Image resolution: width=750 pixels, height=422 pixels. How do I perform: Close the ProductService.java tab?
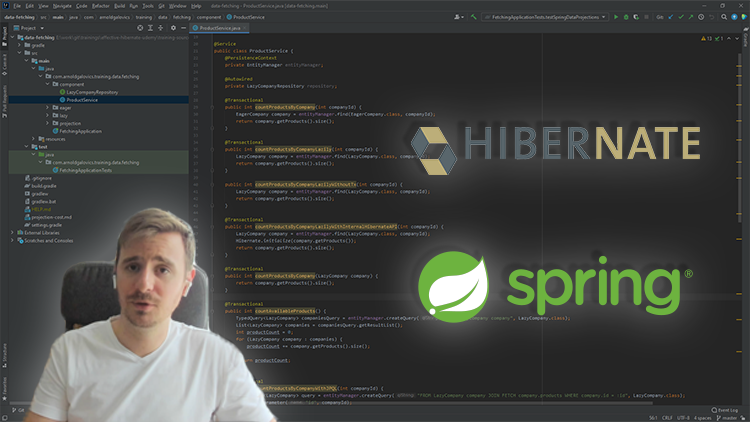click(244, 28)
